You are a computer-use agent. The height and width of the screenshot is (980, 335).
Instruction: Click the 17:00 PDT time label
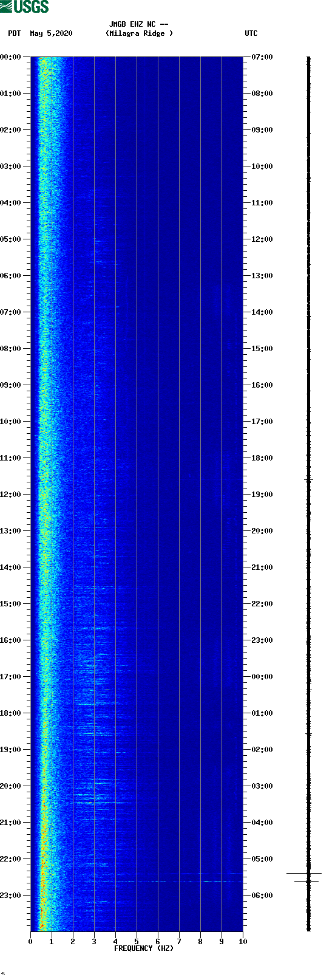pos(11,677)
